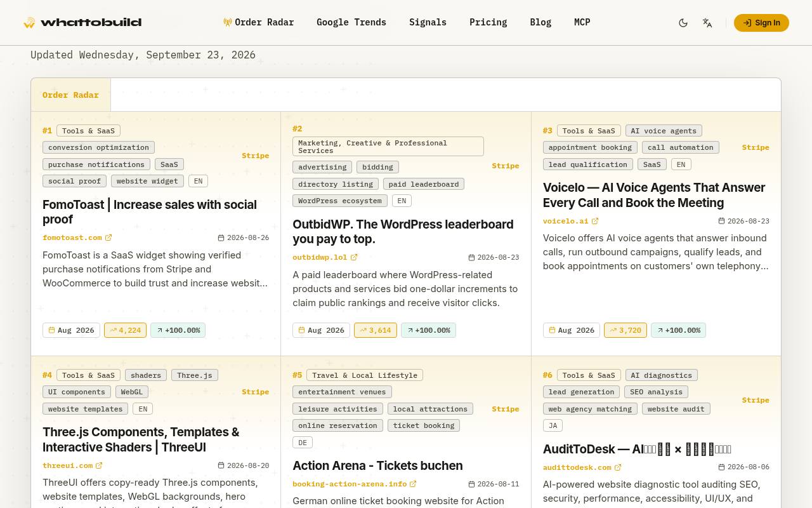Click the SEO analysis tag
812x508 pixels.
pos(656,392)
